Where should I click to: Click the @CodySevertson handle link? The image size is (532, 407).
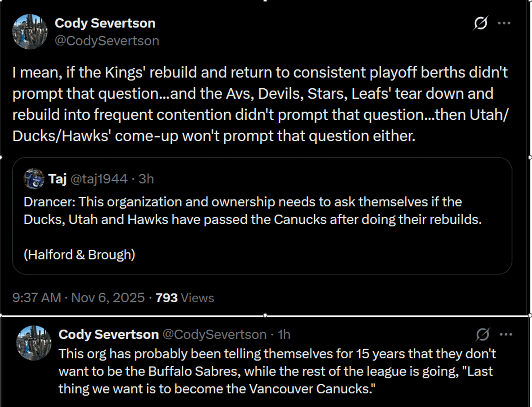[107, 40]
